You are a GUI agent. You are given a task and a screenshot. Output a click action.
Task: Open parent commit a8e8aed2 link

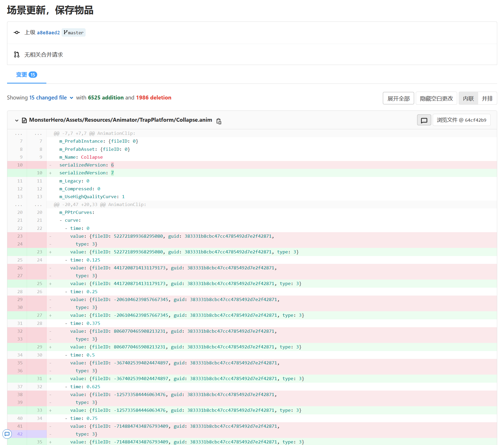[48, 32]
